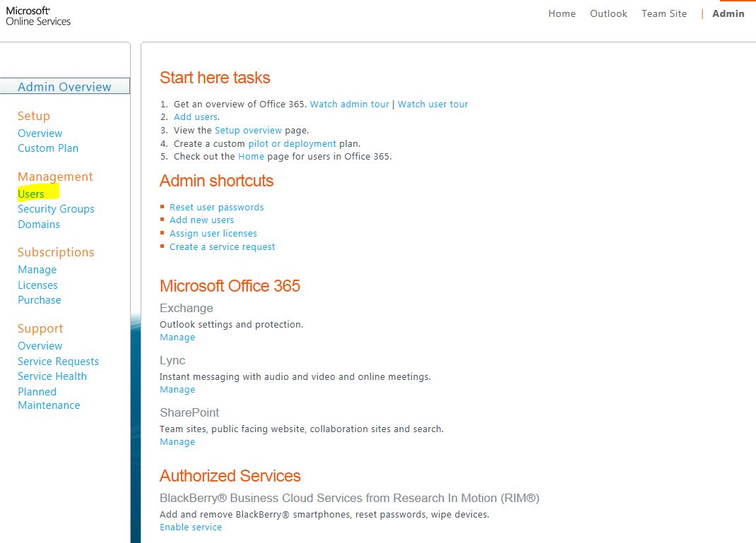Open the Home tab in top navigation
The width and height of the screenshot is (756, 543).
click(x=562, y=13)
